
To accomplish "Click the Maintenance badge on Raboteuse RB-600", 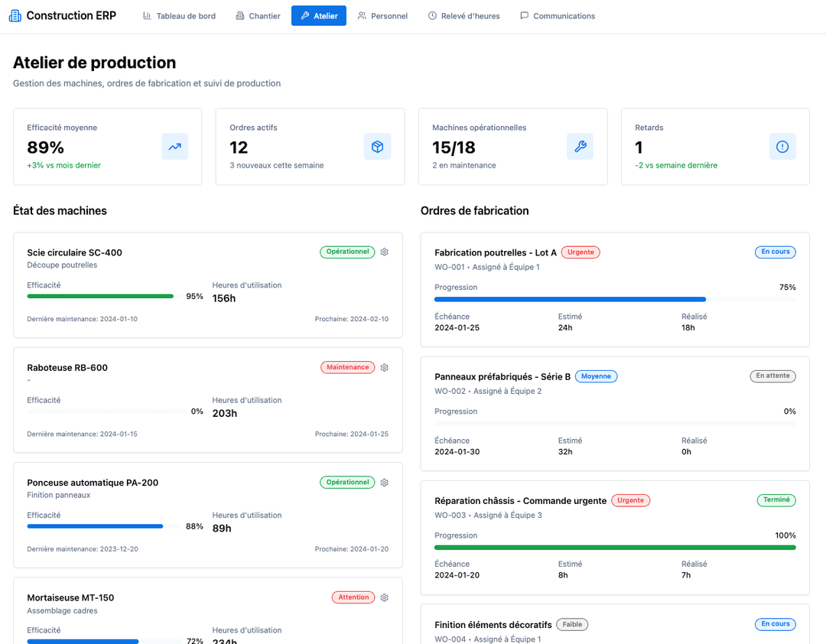I will pos(347,367).
